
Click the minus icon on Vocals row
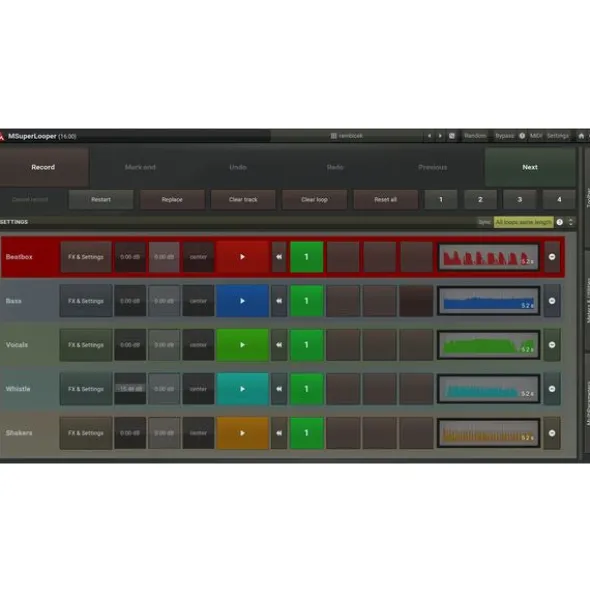pyautogui.click(x=552, y=345)
